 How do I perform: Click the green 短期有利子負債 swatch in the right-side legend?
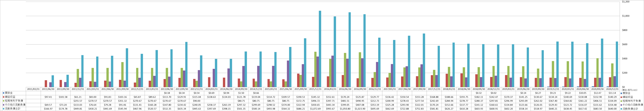click(621, 101)
